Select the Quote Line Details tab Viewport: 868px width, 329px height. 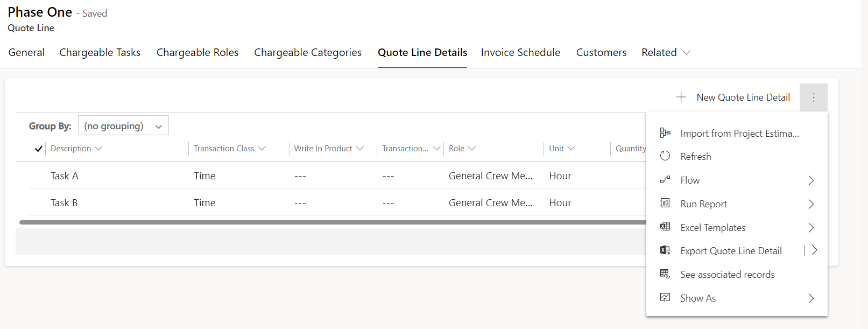pyautogui.click(x=422, y=52)
